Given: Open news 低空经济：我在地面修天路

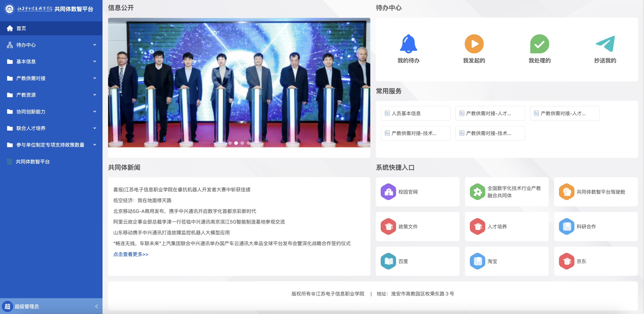Looking at the screenshot, I should click(142, 200).
